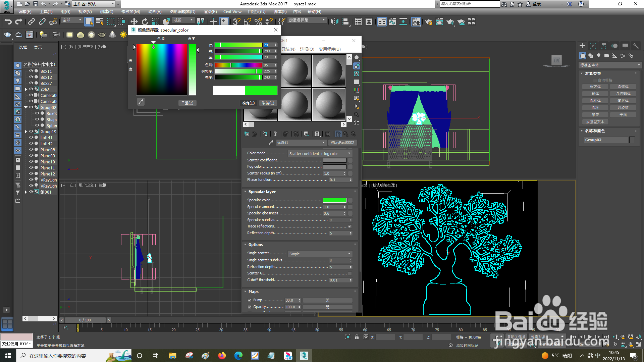Viewport: 644px width, 363px height.
Task: Click Assign Material to Selection icon
Action: point(265,134)
